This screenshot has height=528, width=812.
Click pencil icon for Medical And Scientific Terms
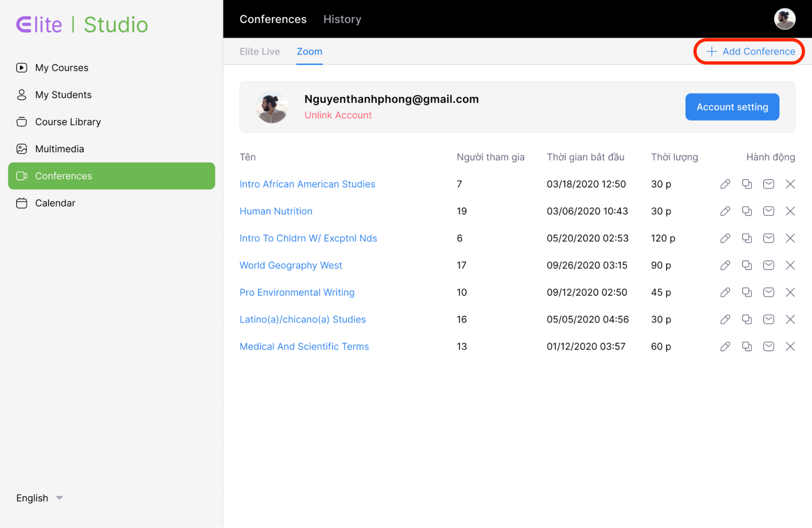coord(725,346)
